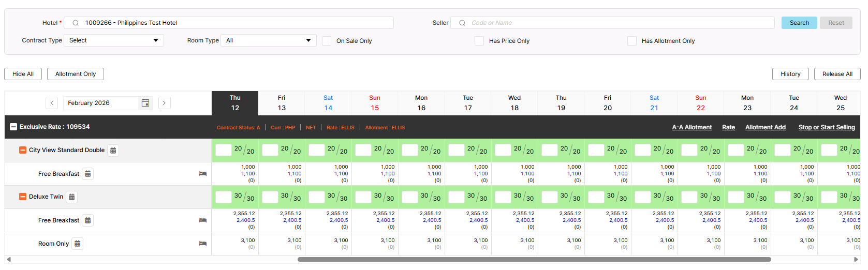Select the Thu 12 date column header

click(x=235, y=103)
